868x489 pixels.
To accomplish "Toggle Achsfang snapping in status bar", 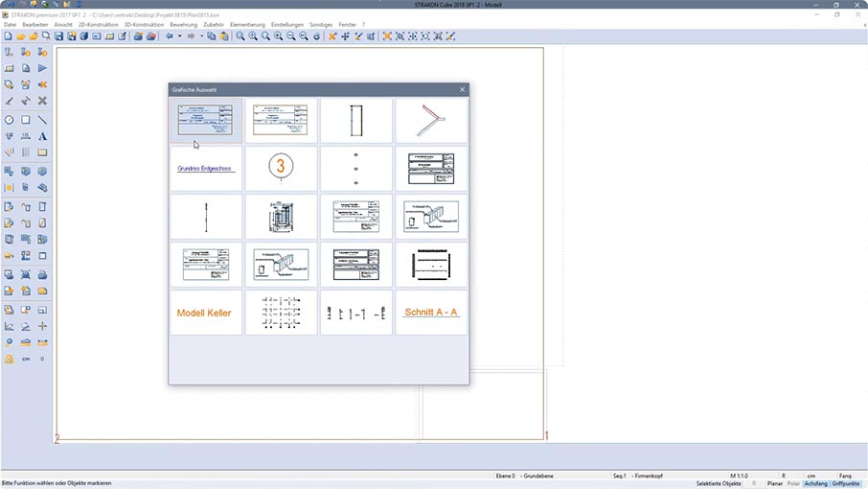I will pyautogui.click(x=815, y=483).
